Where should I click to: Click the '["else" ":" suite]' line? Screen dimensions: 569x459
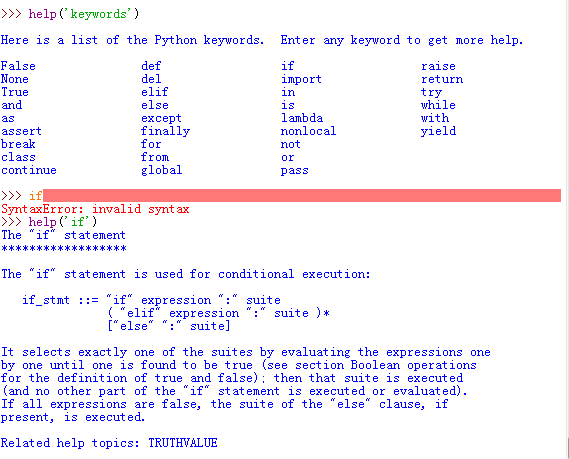(x=169, y=326)
